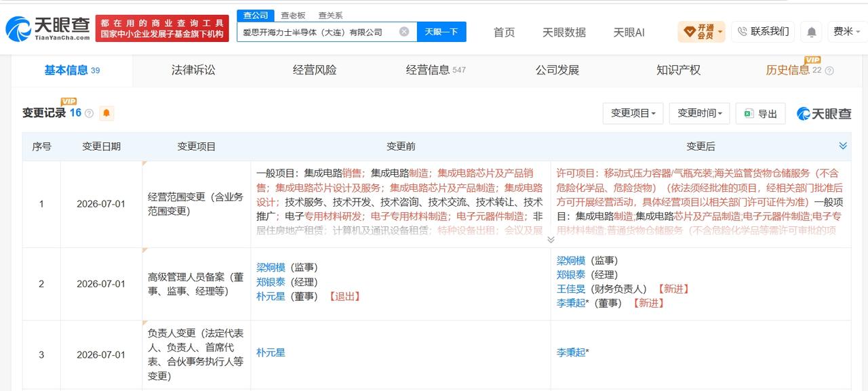Image resolution: width=868 pixels, height=391 pixels.
Task: Open 李秉起 link in row 3 变更后
Action: click(x=572, y=352)
